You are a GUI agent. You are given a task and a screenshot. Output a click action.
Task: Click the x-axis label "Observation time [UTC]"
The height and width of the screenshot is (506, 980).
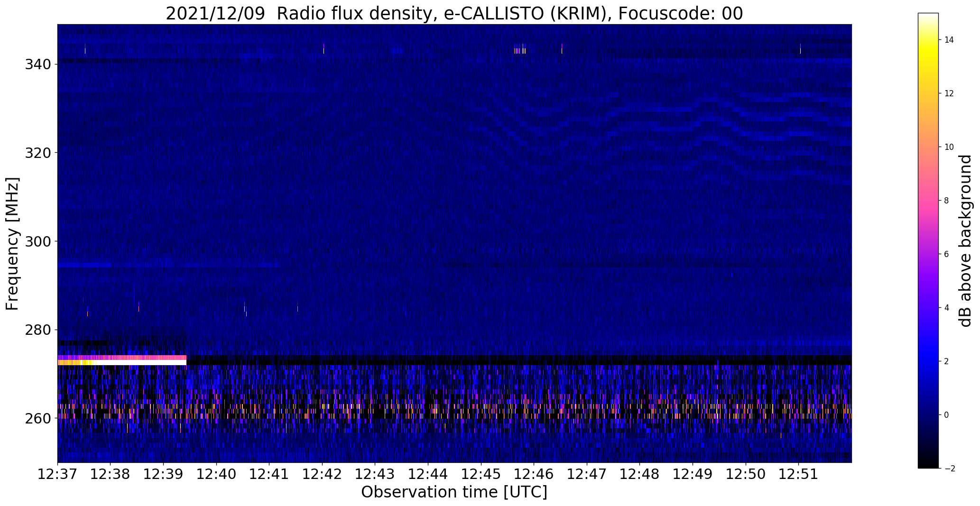pos(454,492)
